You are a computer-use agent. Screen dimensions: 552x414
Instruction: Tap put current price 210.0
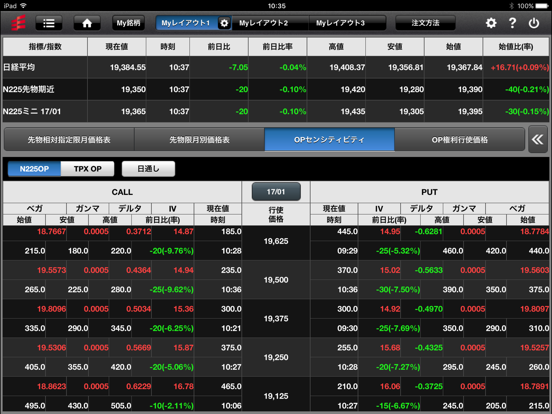tap(347, 387)
